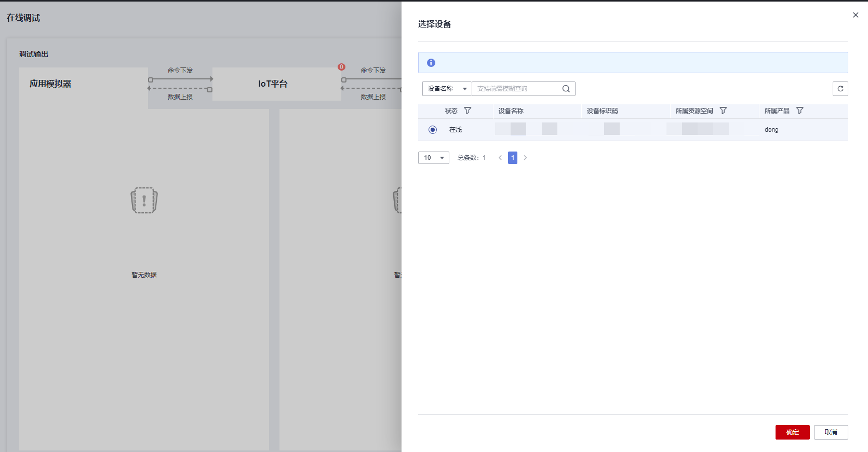Go to the previous page arrow

tap(500, 158)
